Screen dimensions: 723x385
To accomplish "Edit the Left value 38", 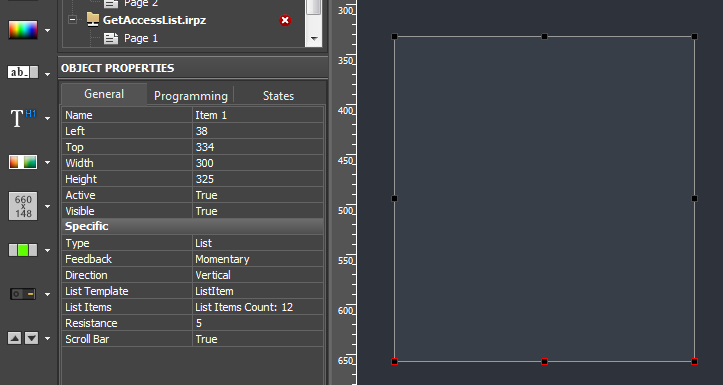I will pyautogui.click(x=258, y=131).
